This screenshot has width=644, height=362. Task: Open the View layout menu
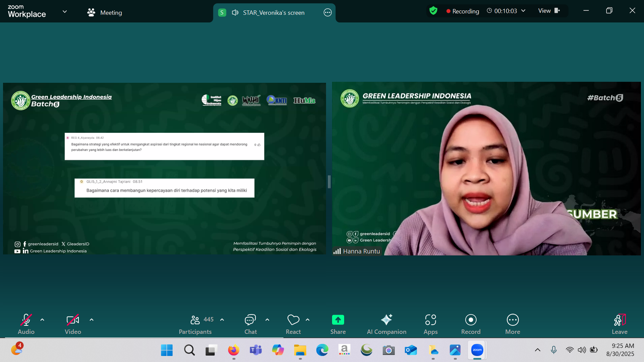click(x=549, y=11)
